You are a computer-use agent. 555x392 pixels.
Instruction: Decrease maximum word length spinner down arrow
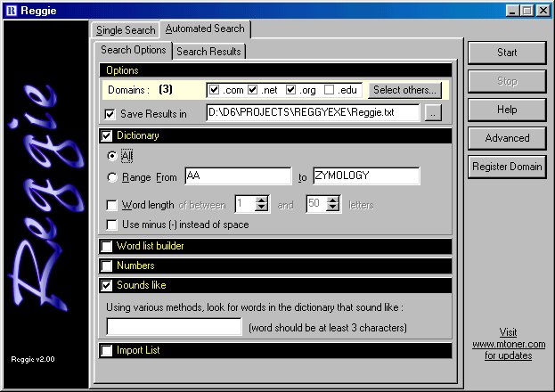(333, 208)
